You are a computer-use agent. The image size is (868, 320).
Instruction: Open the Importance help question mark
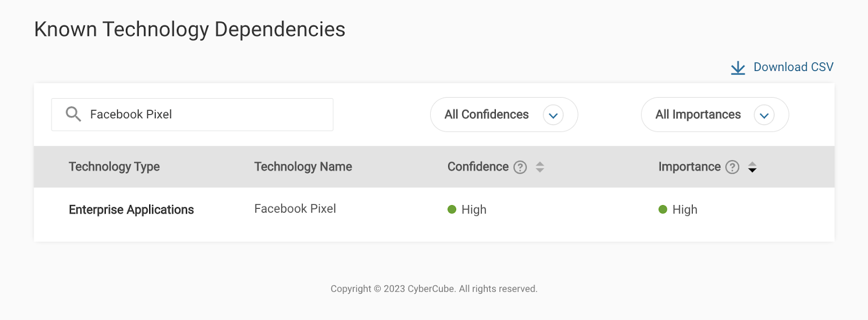click(x=732, y=167)
